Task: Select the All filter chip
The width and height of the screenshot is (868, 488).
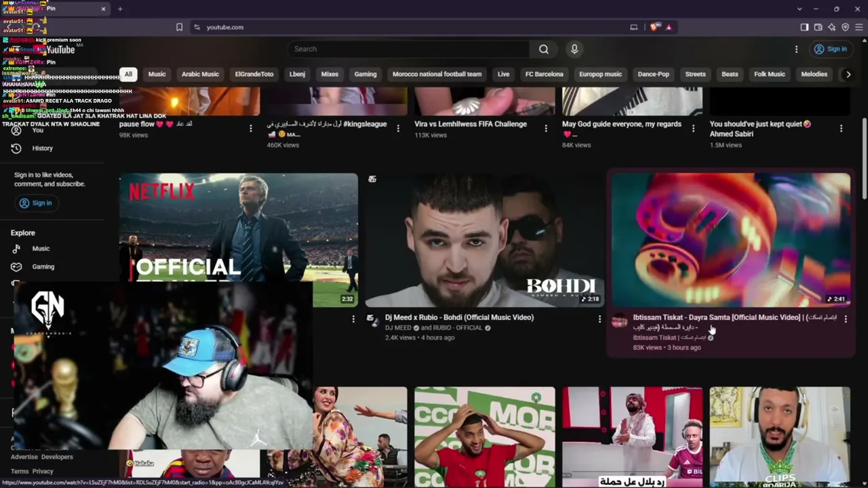Action: [128, 74]
